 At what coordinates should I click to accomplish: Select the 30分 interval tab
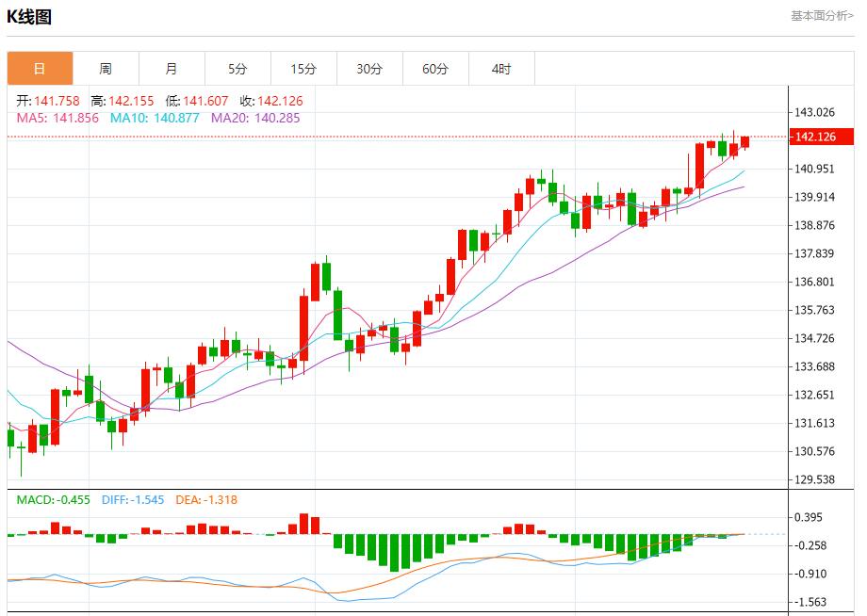[369, 69]
